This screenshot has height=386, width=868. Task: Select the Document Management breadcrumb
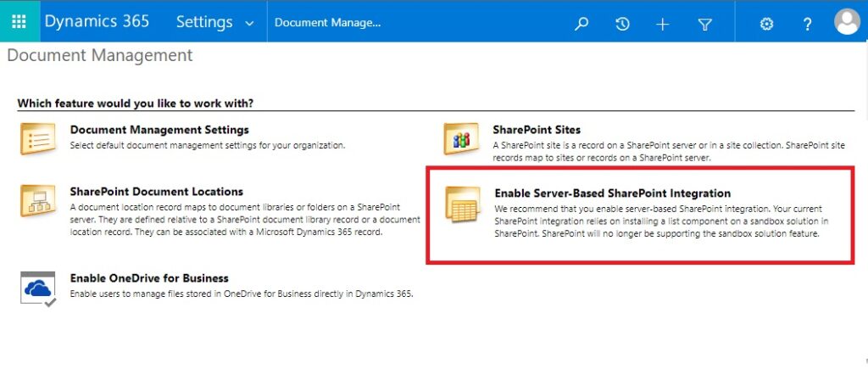coord(328,23)
